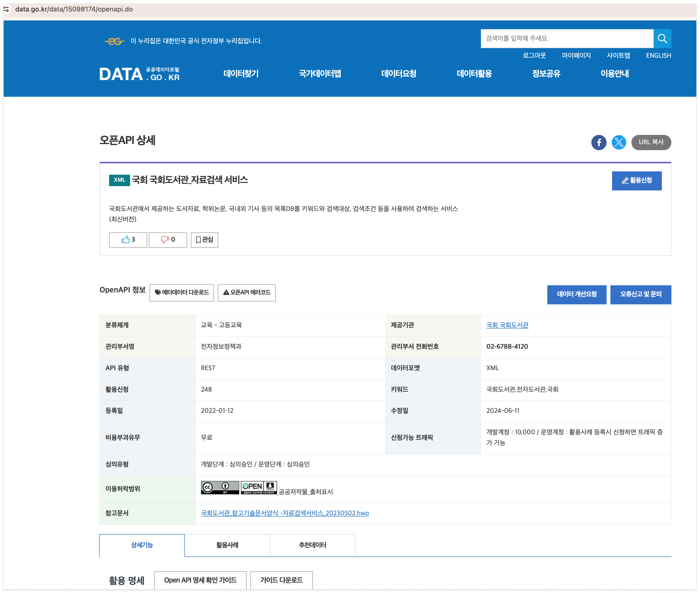Open provider link 국회 국회도서관
This screenshot has width=700, height=593.
pos(507,325)
